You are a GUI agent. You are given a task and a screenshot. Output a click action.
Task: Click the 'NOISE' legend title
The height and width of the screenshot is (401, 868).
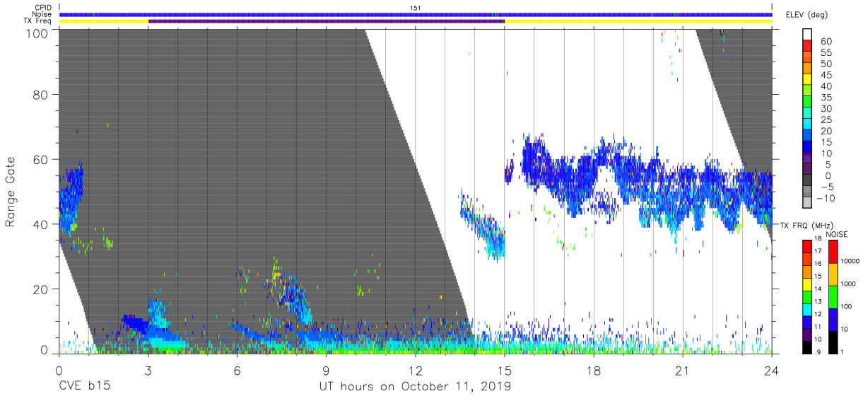[x=836, y=234]
